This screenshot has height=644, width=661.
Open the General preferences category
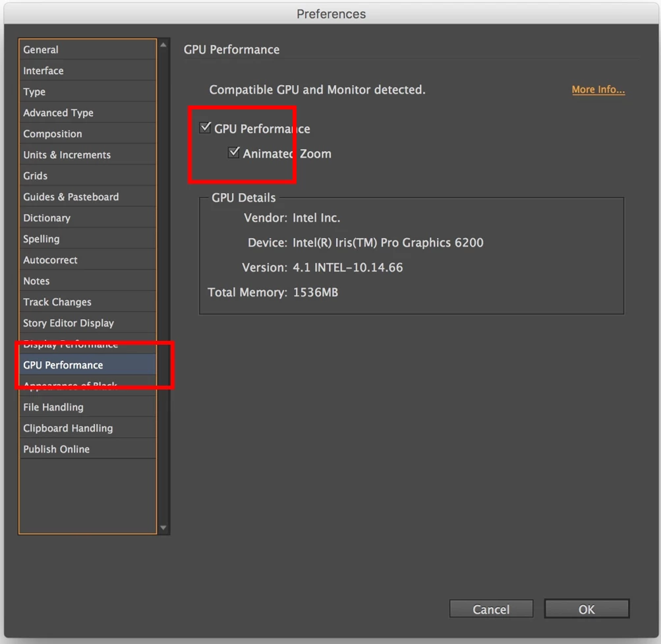[x=88, y=49]
